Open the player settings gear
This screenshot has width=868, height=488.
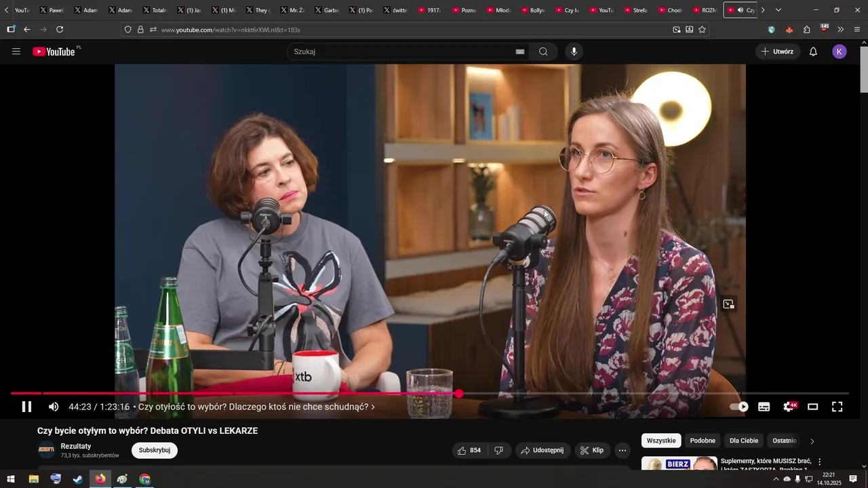[x=789, y=407]
